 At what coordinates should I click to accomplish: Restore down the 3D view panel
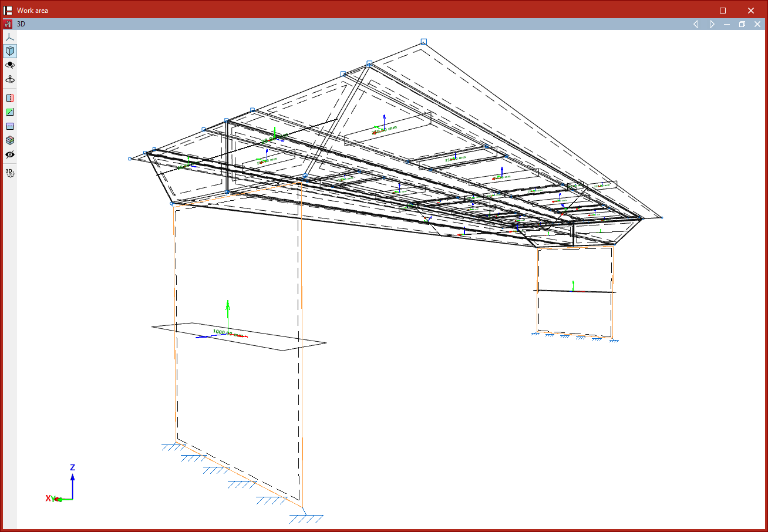(x=742, y=24)
